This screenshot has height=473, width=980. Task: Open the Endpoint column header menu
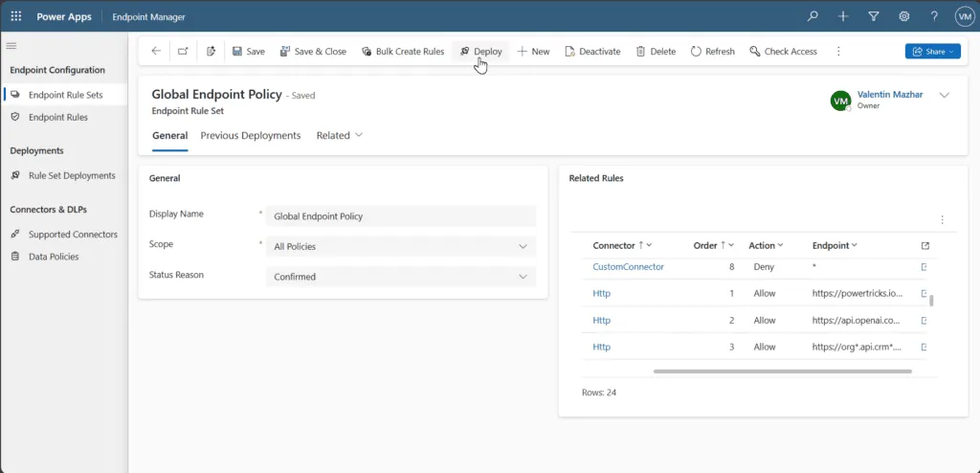(x=835, y=246)
